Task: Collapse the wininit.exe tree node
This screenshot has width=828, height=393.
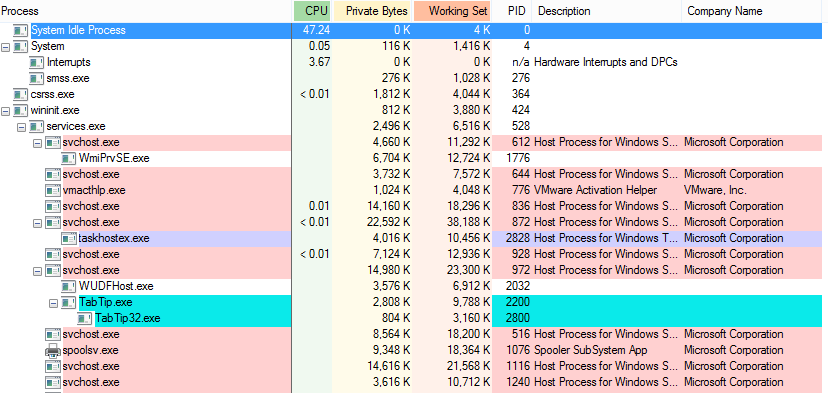Action: point(6,110)
